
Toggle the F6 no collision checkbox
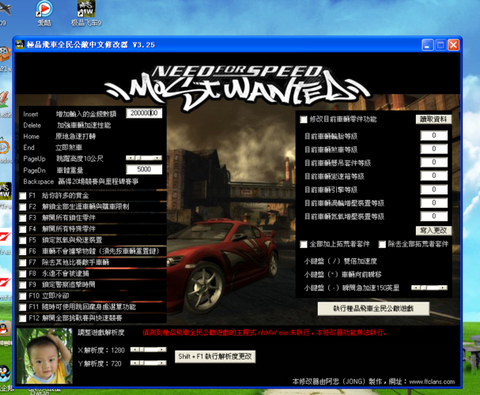pos(22,251)
